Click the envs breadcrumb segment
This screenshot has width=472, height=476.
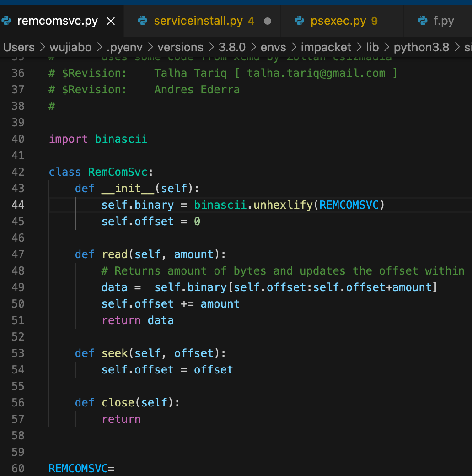click(x=274, y=47)
